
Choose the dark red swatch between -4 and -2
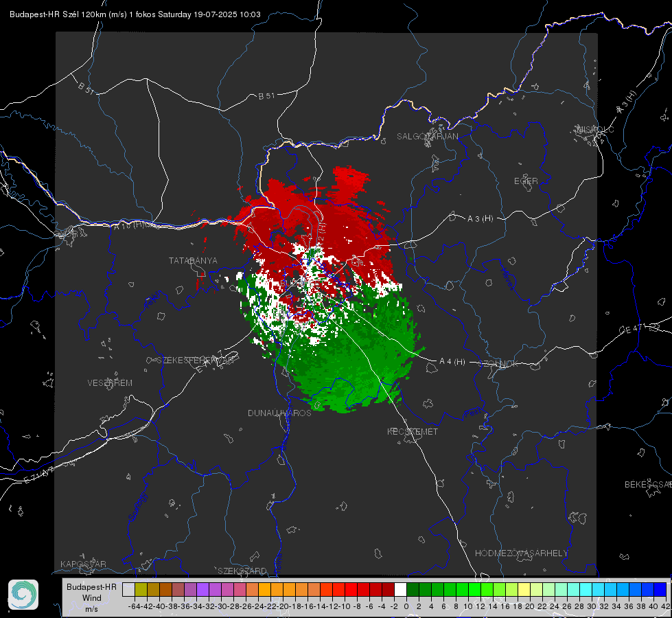[389, 589]
